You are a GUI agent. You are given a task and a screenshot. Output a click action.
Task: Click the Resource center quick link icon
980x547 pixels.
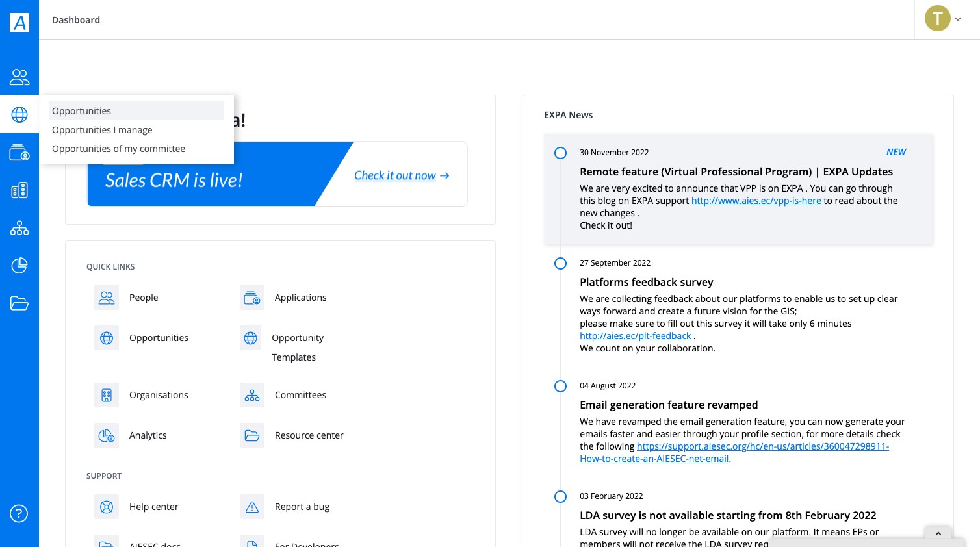click(252, 435)
